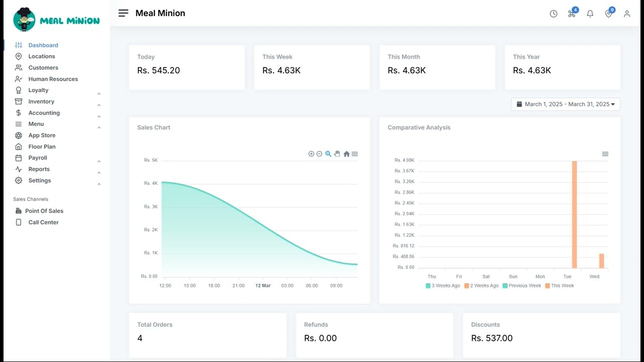Click the Meal Minion logo
The image size is (644, 362).
click(56, 20)
